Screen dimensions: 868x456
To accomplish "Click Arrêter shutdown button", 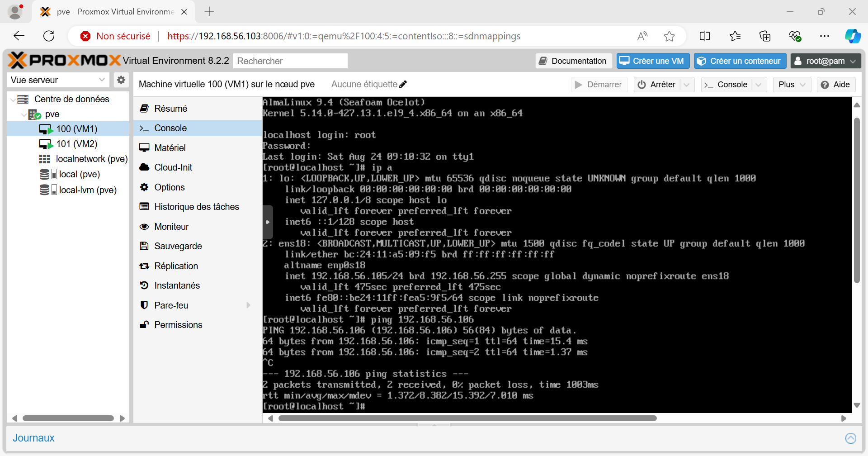I will tap(657, 85).
